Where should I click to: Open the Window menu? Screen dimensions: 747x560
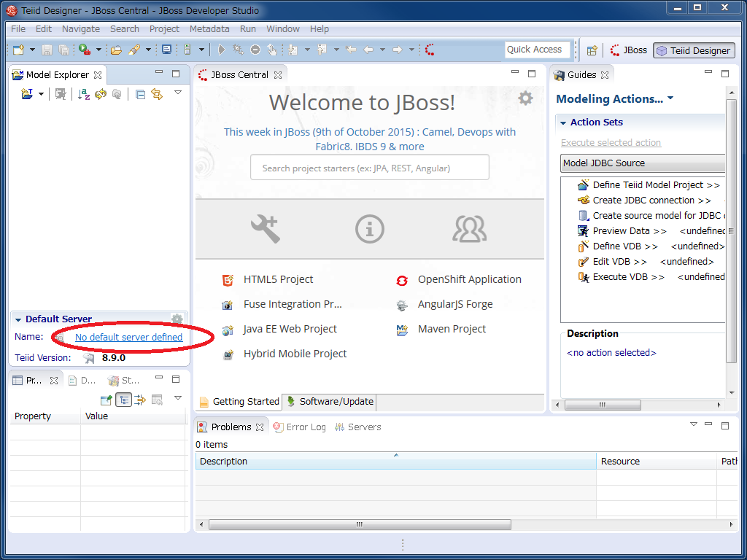click(283, 28)
